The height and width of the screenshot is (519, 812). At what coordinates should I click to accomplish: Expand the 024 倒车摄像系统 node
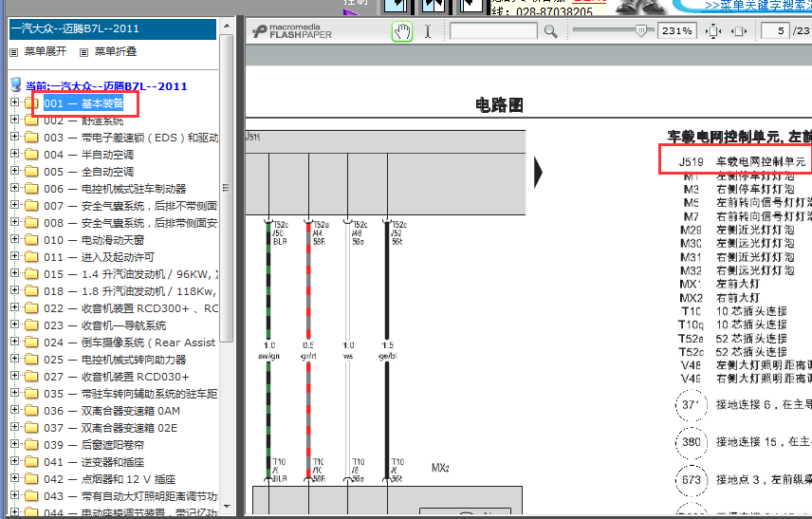pyautogui.click(x=14, y=342)
